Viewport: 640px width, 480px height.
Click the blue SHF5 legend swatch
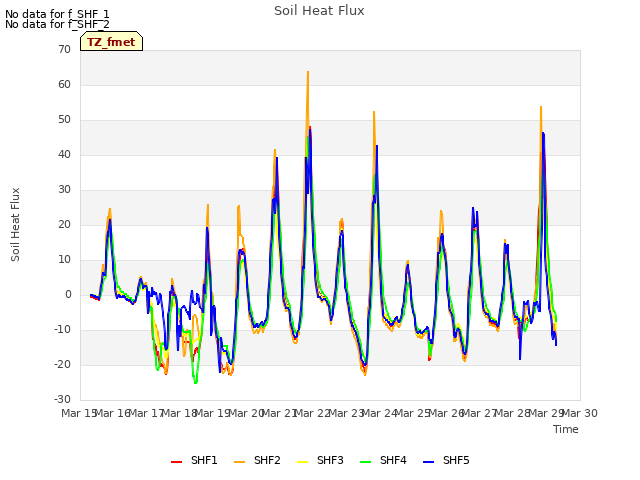point(428,462)
